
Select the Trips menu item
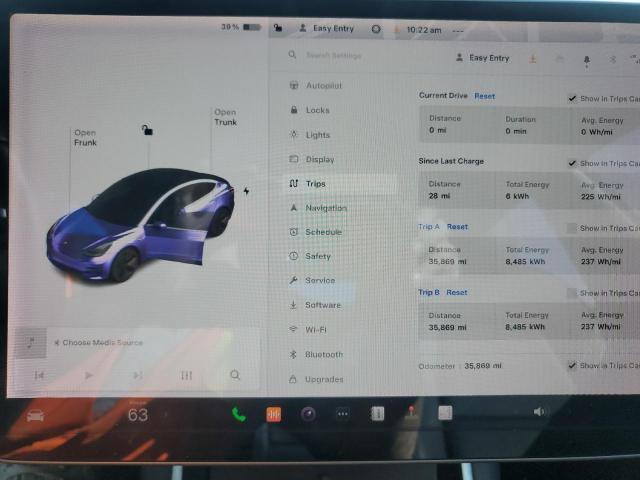click(339, 184)
